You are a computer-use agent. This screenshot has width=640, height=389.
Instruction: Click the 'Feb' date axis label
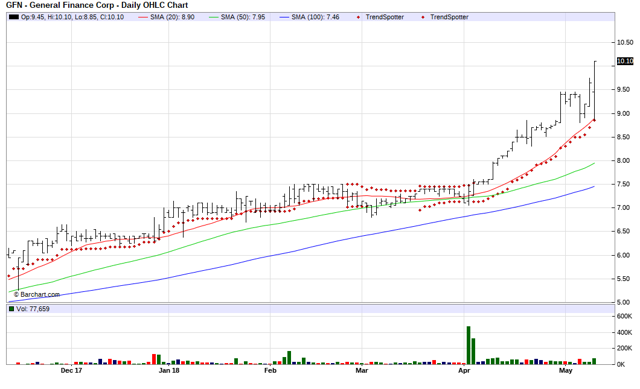(x=270, y=371)
